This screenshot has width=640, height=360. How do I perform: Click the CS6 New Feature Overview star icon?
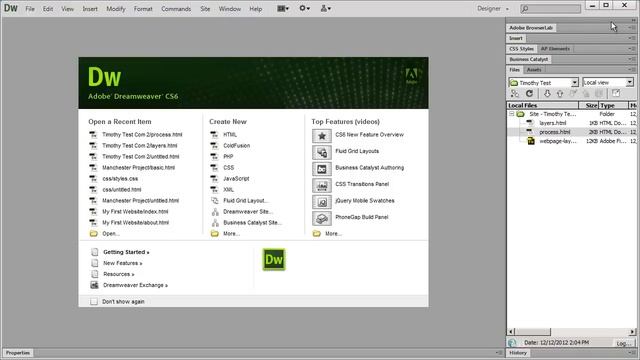(322, 136)
